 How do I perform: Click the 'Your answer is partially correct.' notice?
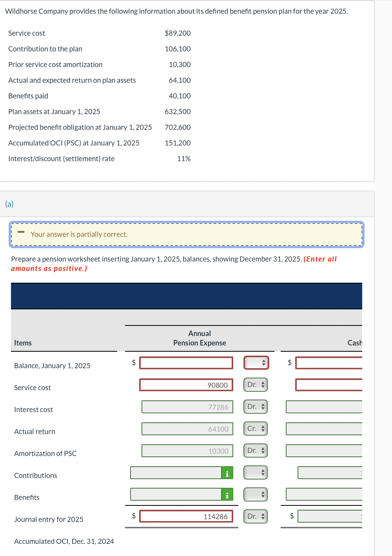tap(187, 234)
